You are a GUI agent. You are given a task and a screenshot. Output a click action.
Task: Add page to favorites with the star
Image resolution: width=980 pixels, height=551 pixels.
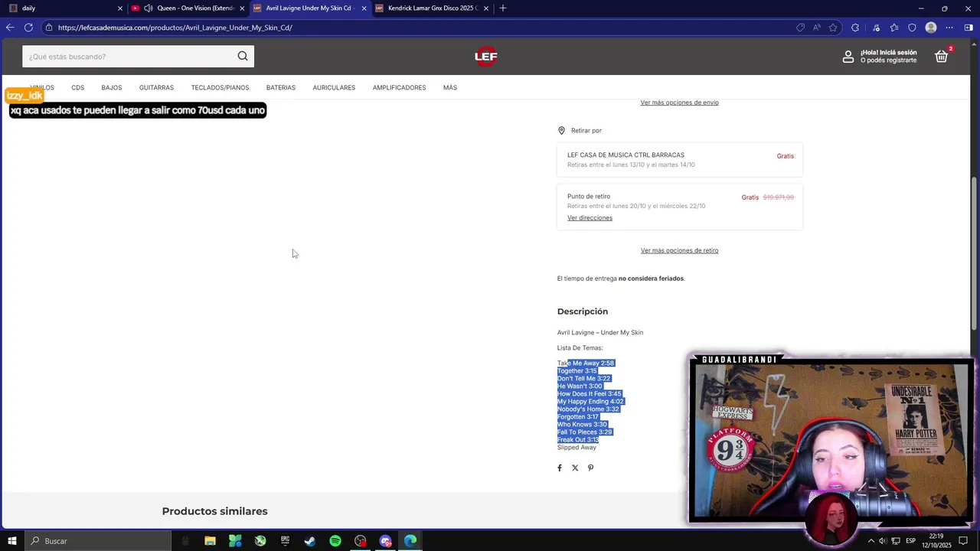833,28
